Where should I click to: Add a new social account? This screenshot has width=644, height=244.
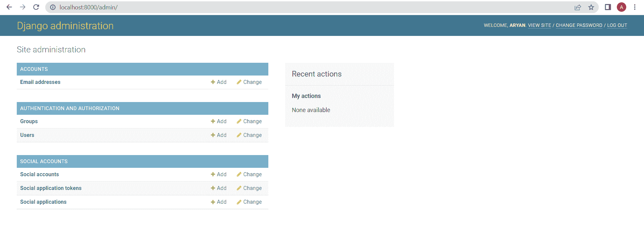[219, 174]
